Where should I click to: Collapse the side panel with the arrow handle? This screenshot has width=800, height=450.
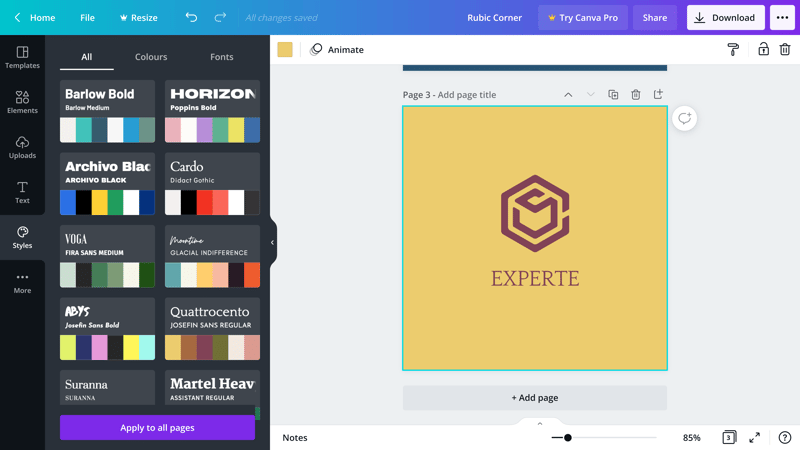coord(272,242)
